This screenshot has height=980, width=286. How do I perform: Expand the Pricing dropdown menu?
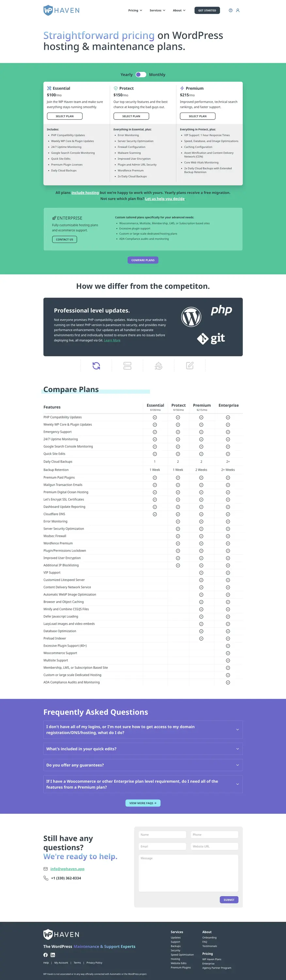coord(135,11)
